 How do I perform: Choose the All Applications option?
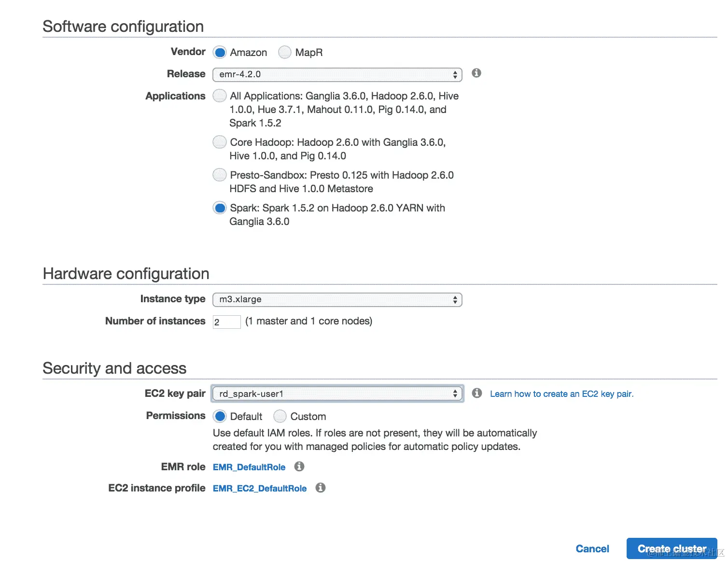point(220,96)
